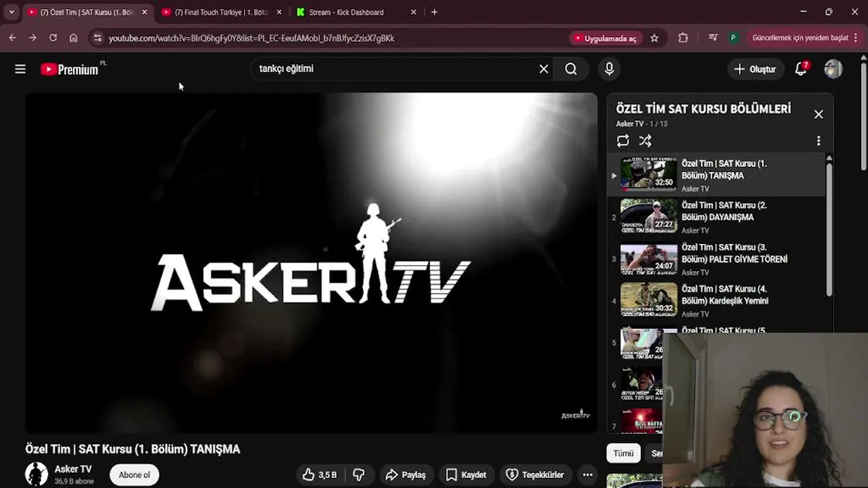Close the Özel Tim SAT Kursu tab
This screenshot has width=868, height=488.
coord(144,12)
